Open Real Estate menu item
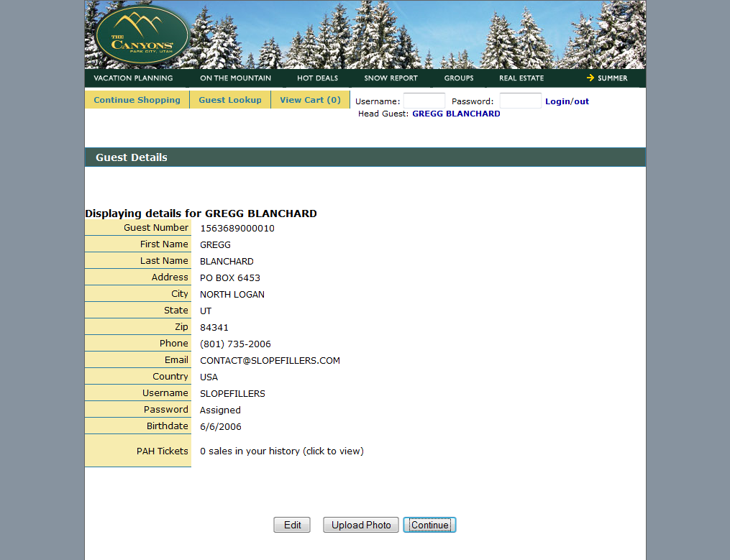This screenshot has width=730, height=560. (x=521, y=78)
